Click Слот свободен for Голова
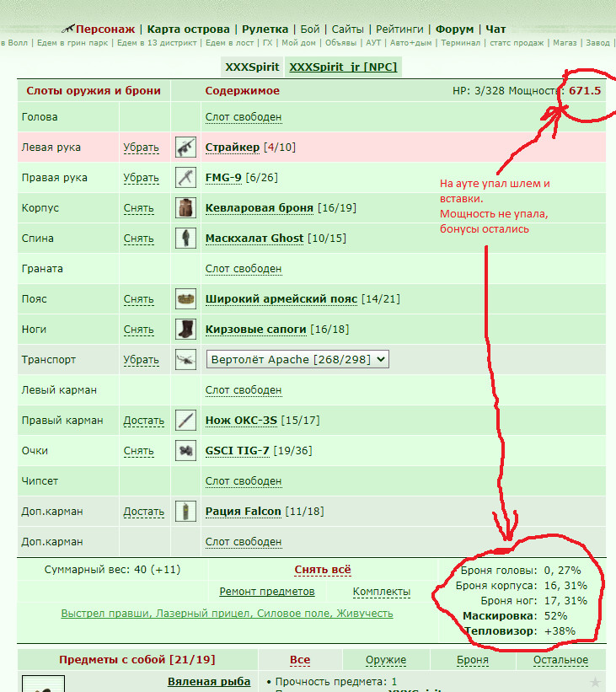Screen dimensions: 616x692 click(244, 117)
